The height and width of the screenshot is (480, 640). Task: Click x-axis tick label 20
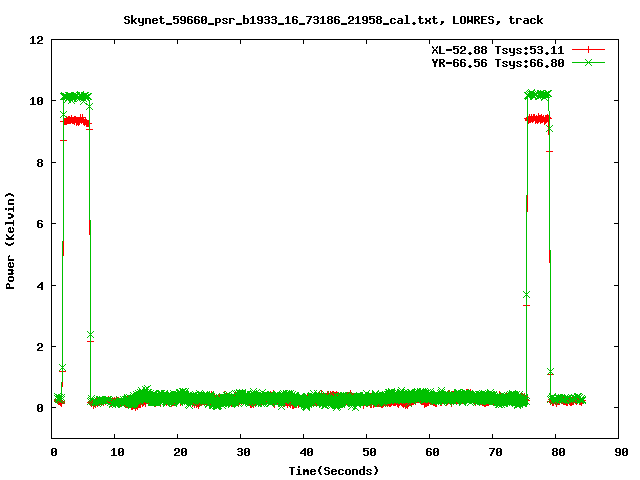tap(180, 452)
